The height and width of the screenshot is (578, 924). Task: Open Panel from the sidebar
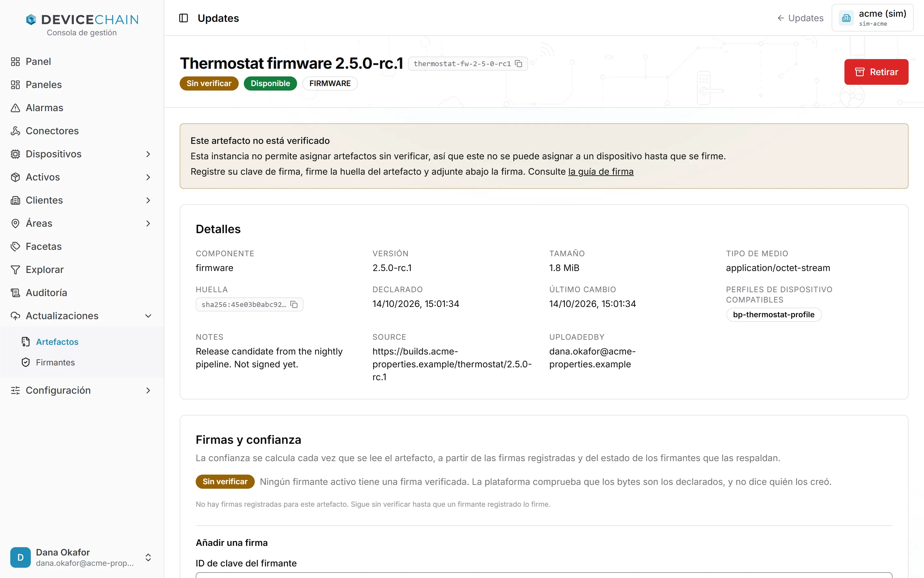point(82,62)
